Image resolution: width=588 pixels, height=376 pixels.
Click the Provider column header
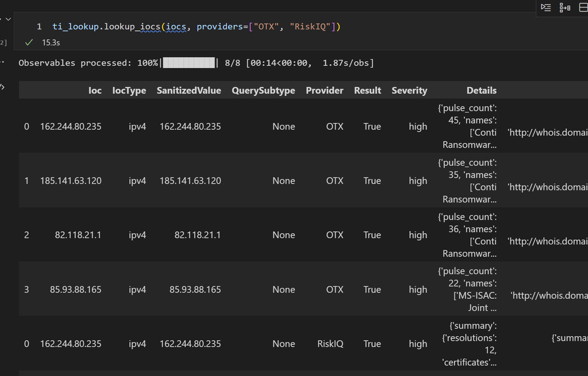pyautogui.click(x=324, y=90)
